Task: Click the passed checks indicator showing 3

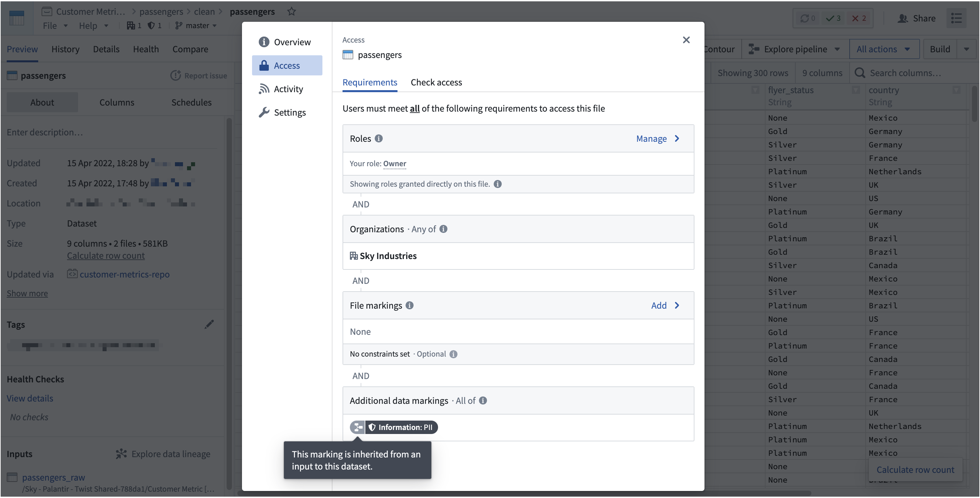Action: (833, 18)
